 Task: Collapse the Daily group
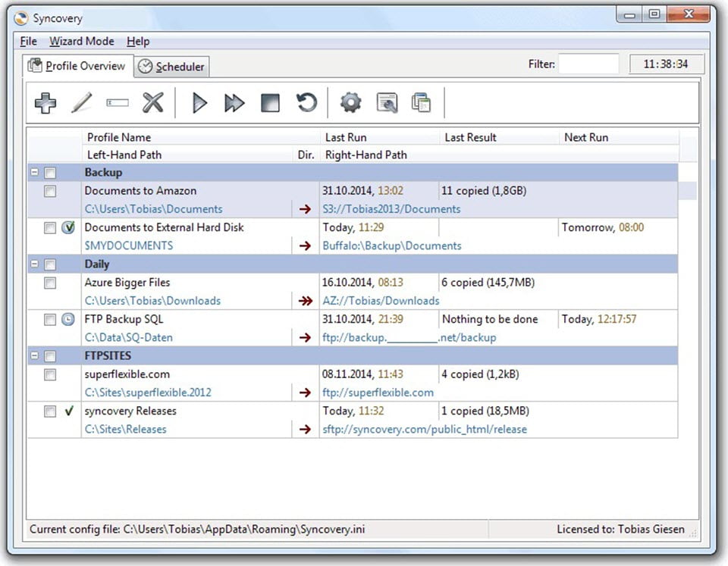pyautogui.click(x=34, y=264)
